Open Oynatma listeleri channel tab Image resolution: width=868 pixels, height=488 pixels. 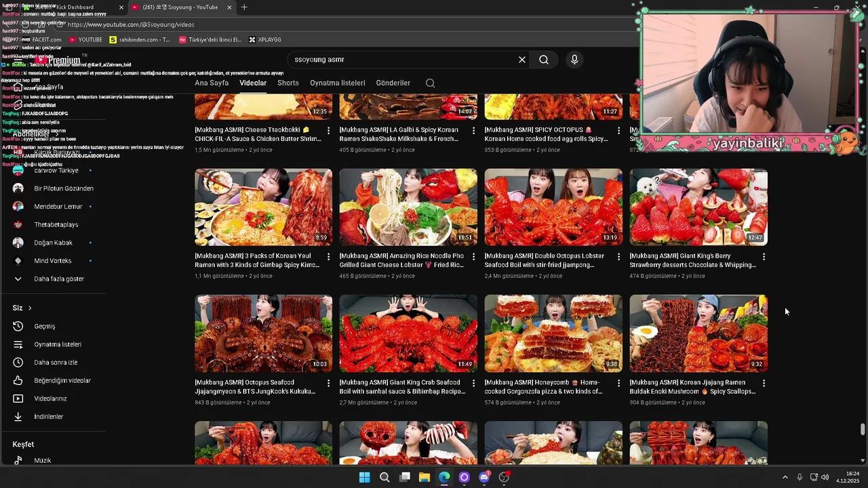click(x=338, y=83)
